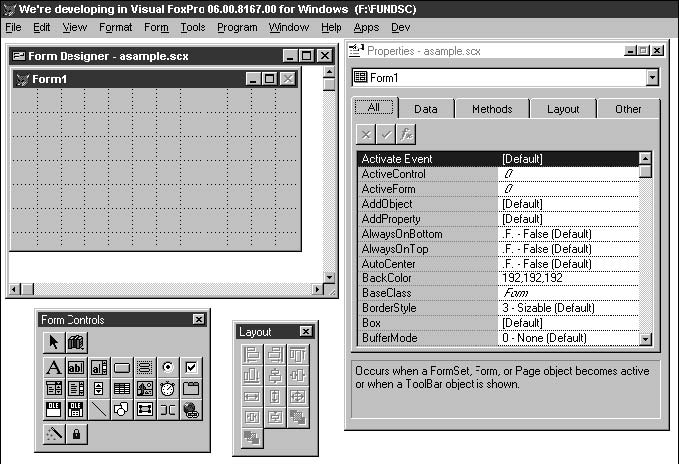Select the BackColor property value 192,192,192
Screen dimensions: 679x464
point(567,278)
